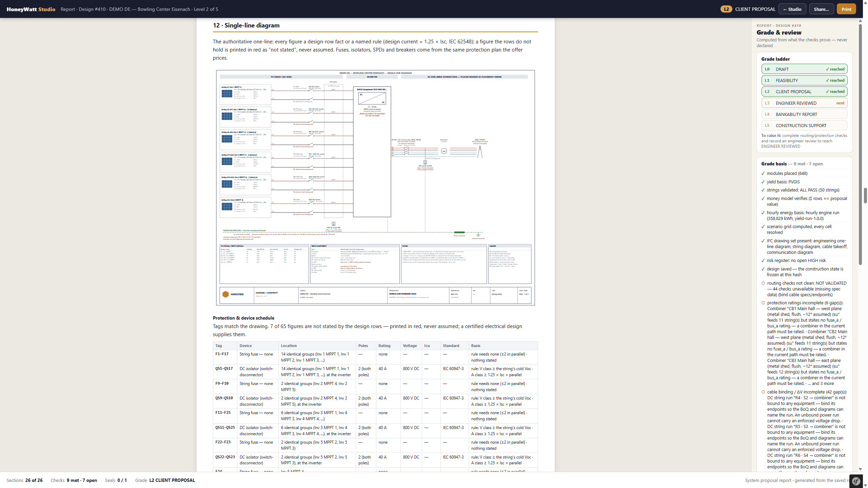Click the checkmark beside yield basis: PVGIS
This screenshot has width=868, height=488.
tap(763, 182)
